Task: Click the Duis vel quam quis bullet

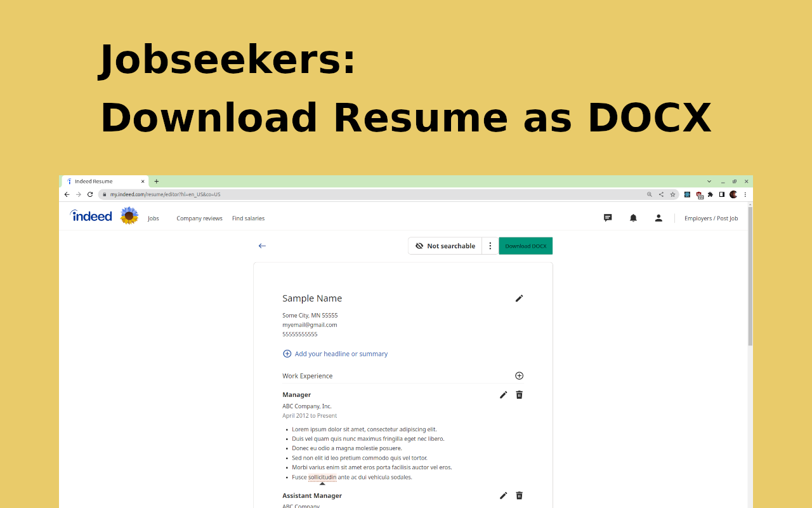Action: pyautogui.click(x=368, y=439)
